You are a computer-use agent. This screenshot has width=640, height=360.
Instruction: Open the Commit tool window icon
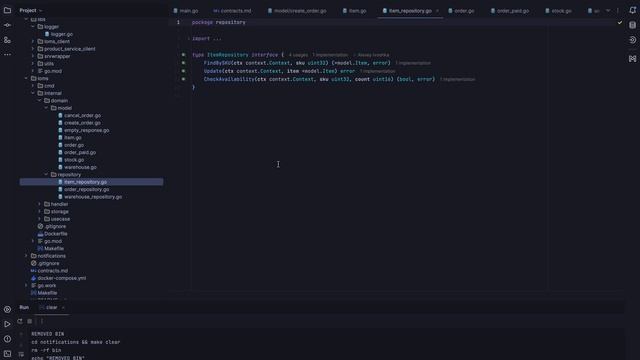7,25
